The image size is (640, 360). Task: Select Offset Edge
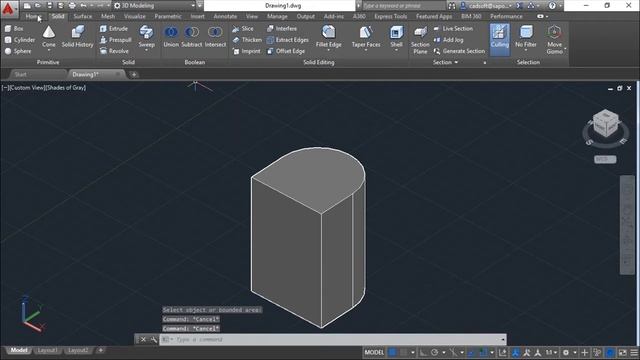point(286,51)
